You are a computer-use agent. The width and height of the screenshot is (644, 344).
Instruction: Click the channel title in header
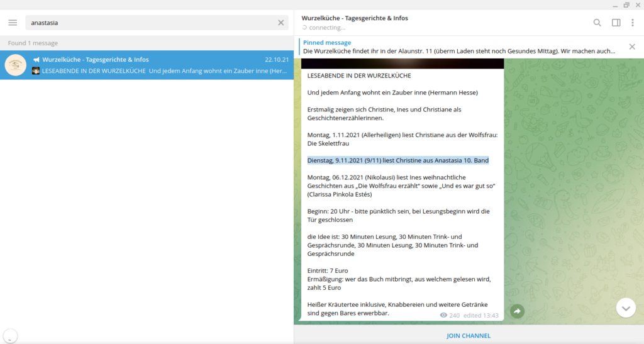[x=355, y=18]
